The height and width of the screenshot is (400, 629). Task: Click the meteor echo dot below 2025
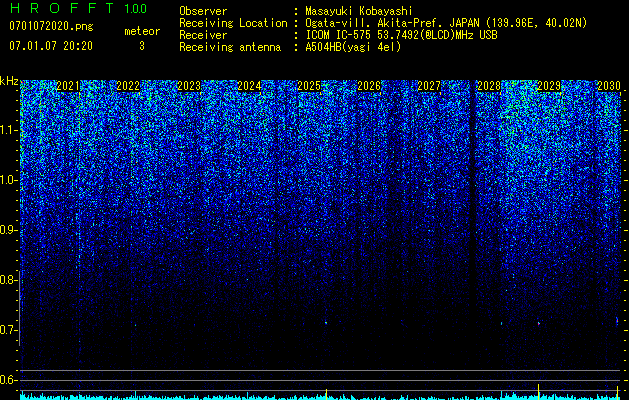pyautogui.click(x=326, y=322)
